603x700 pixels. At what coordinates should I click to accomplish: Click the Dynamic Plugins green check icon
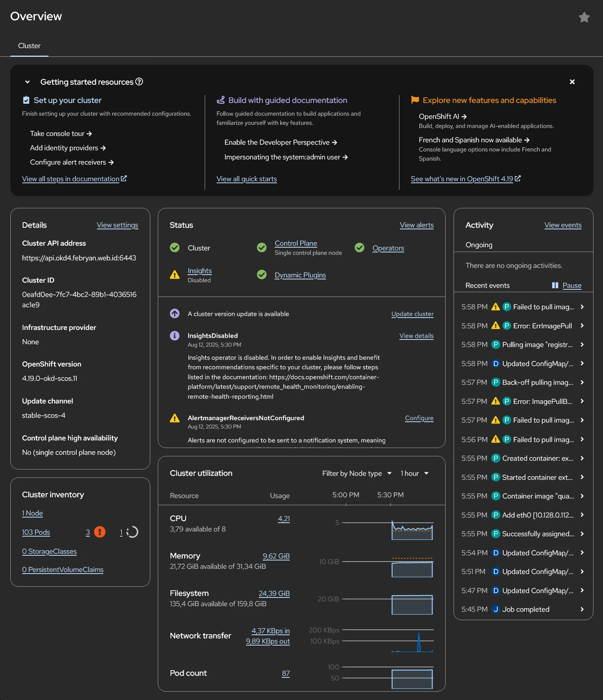coord(262,275)
